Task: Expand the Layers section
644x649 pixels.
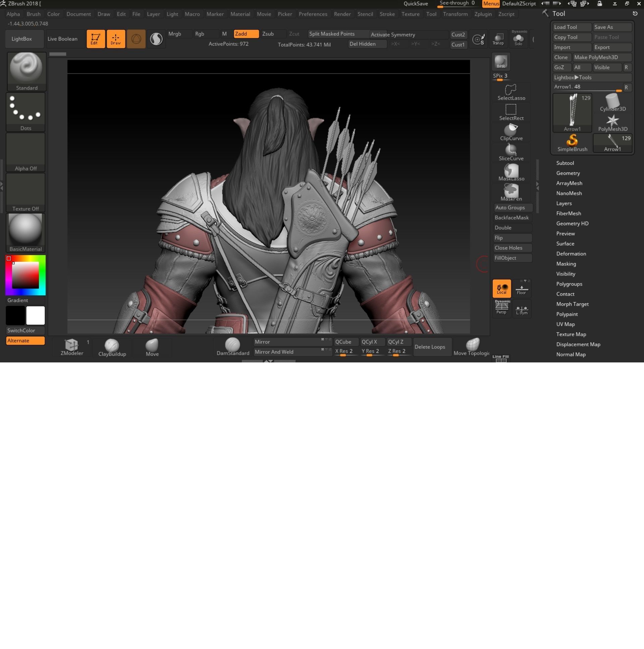Action: tap(564, 203)
